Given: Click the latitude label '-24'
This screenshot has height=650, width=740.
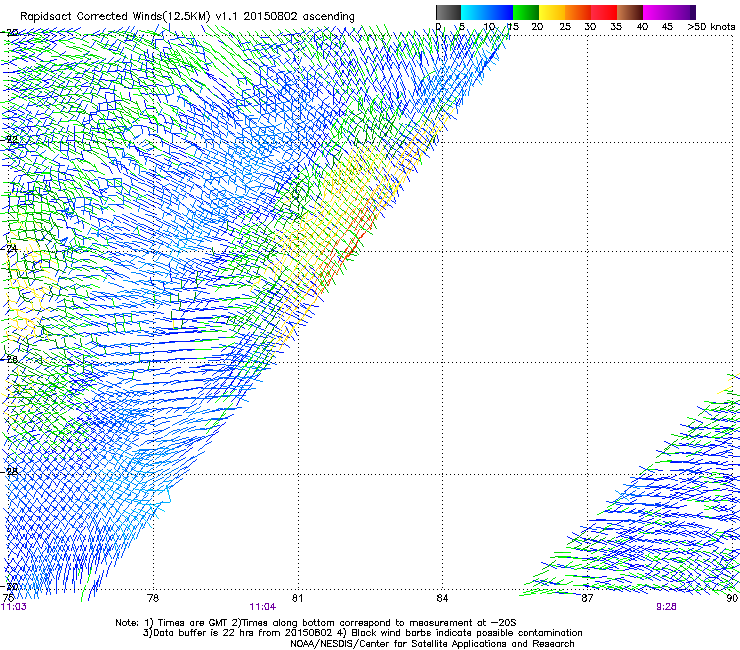Looking at the screenshot, I should click(9, 248).
